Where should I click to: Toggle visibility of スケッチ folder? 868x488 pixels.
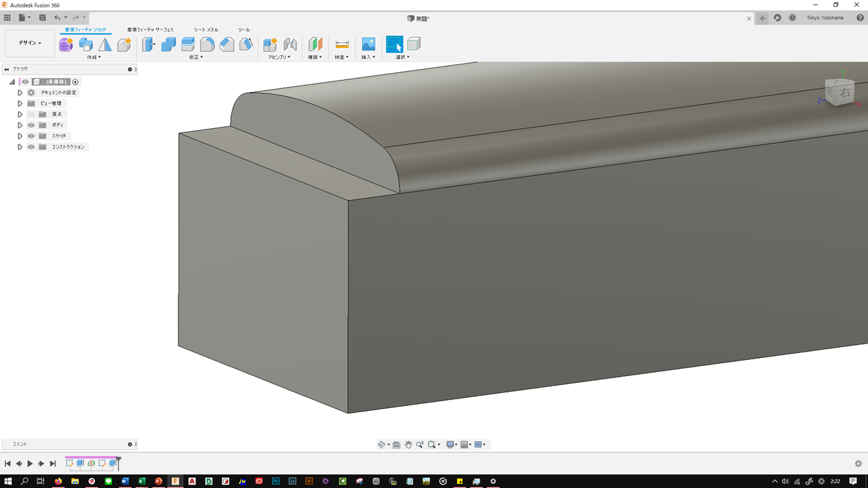[31, 136]
